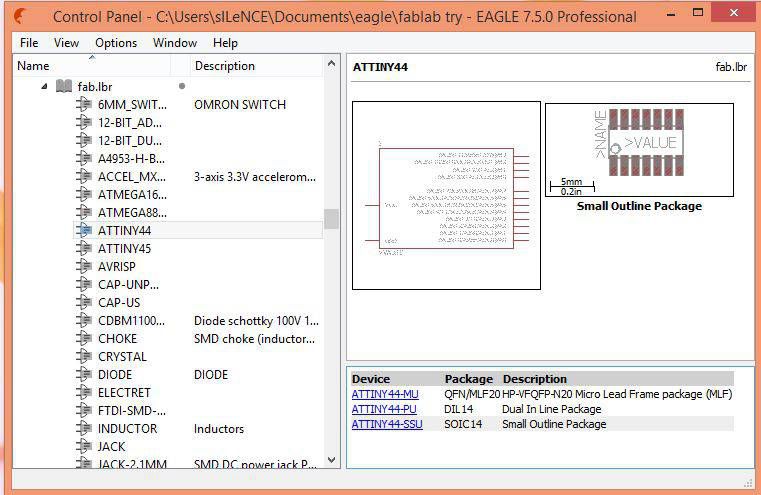
Task: Click the CAP-UNP... device icon
Action: pos(84,284)
